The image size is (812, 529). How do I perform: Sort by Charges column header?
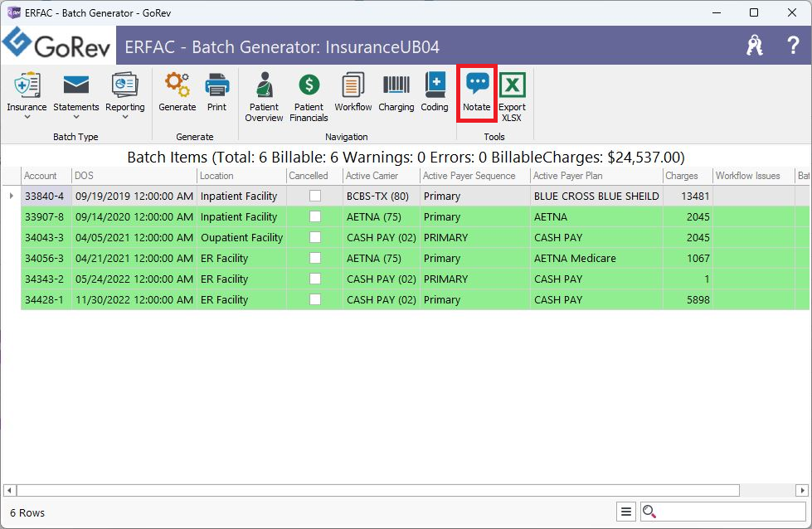[688, 176]
